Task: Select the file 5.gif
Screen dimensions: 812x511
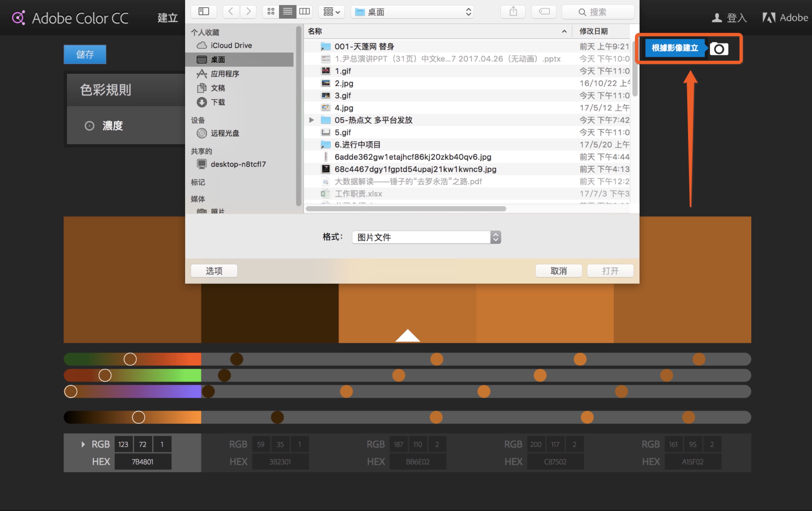Action: [x=467, y=132]
